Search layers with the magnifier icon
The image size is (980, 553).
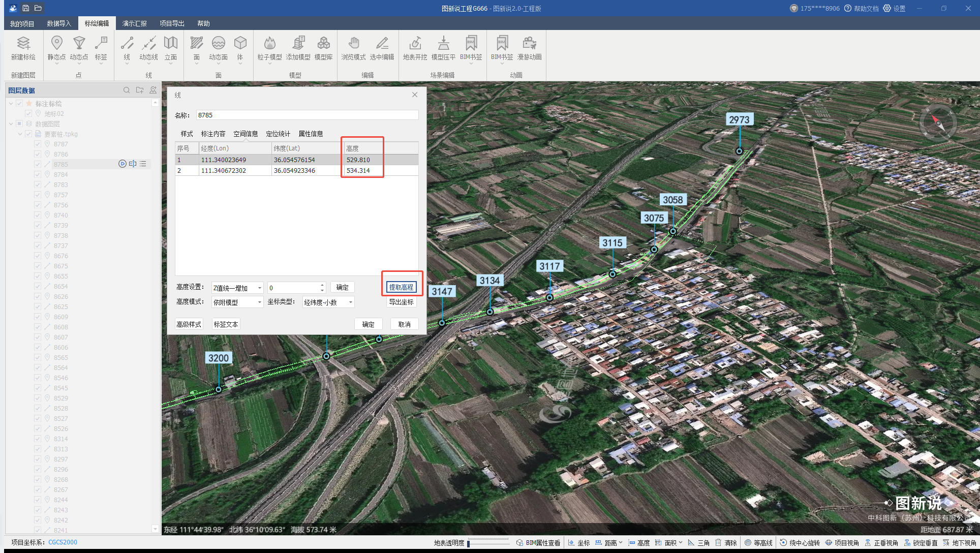127,90
